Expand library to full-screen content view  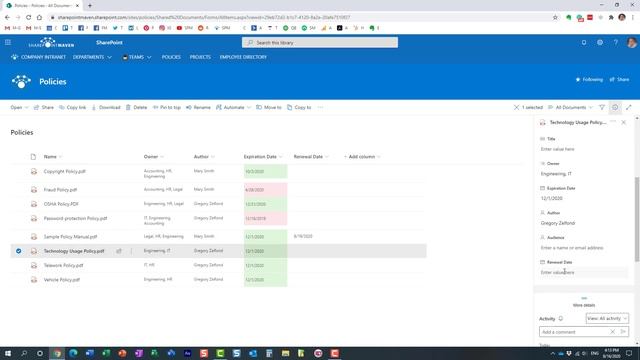point(629,107)
